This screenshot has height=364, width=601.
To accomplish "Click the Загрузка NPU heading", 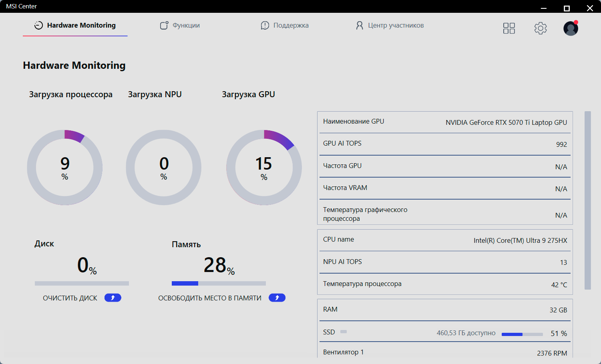I will pos(155,94).
